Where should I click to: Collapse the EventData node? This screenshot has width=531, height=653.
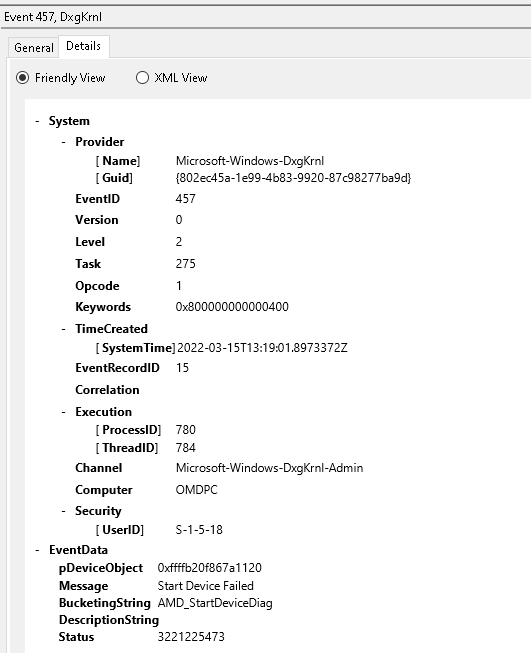coord(38,550)
